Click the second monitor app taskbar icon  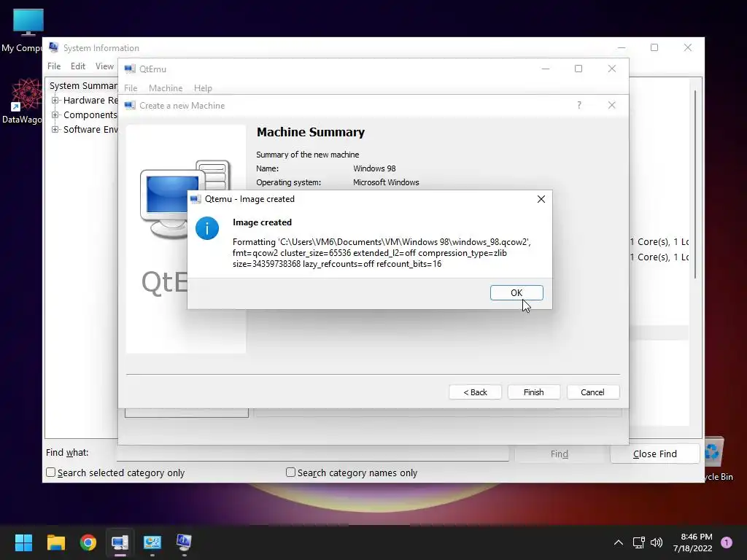click(x=152, y=542)
